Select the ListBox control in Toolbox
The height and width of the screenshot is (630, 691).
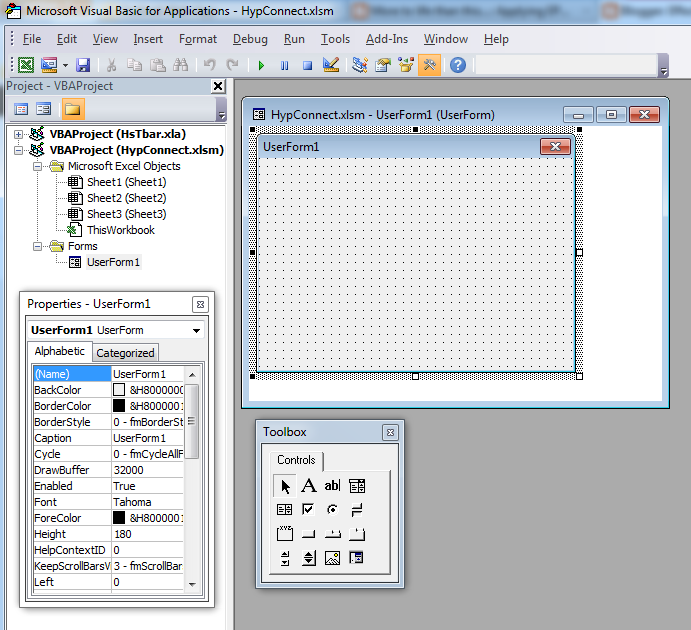click(x=285, y=510)
